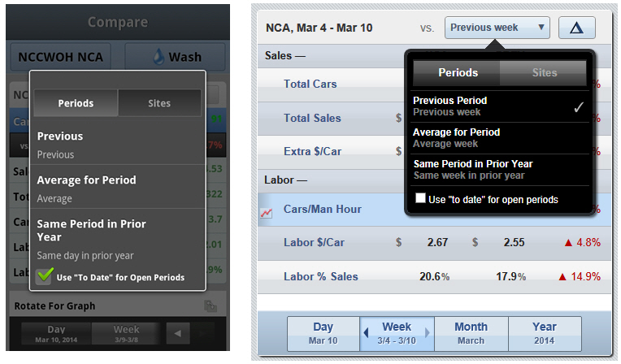Screen dimensions: 621x364
Task: Click checkmark next to Previous Period option
Action: [579, 106]
